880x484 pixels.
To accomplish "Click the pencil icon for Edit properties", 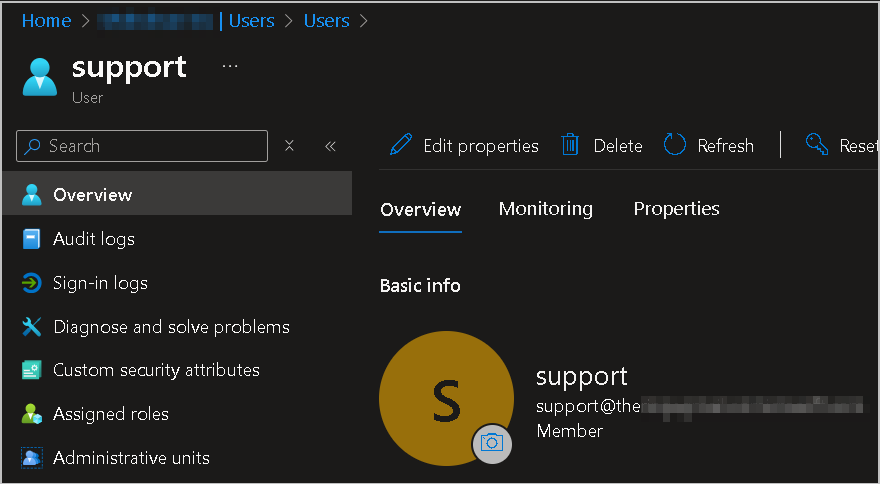I will click(401, 145).
